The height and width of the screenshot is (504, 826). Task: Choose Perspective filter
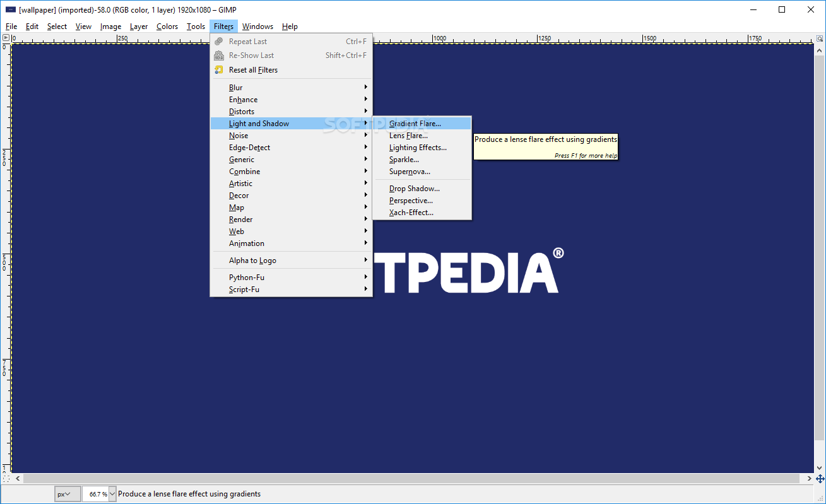pyautogui.click(x=422, y=201)
